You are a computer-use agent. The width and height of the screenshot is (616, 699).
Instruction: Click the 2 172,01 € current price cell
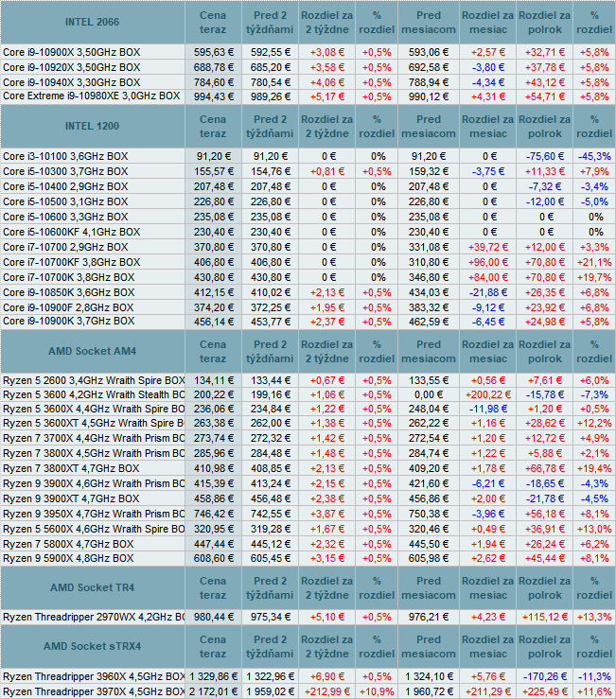pyautogui.click(x=214, y=691)
